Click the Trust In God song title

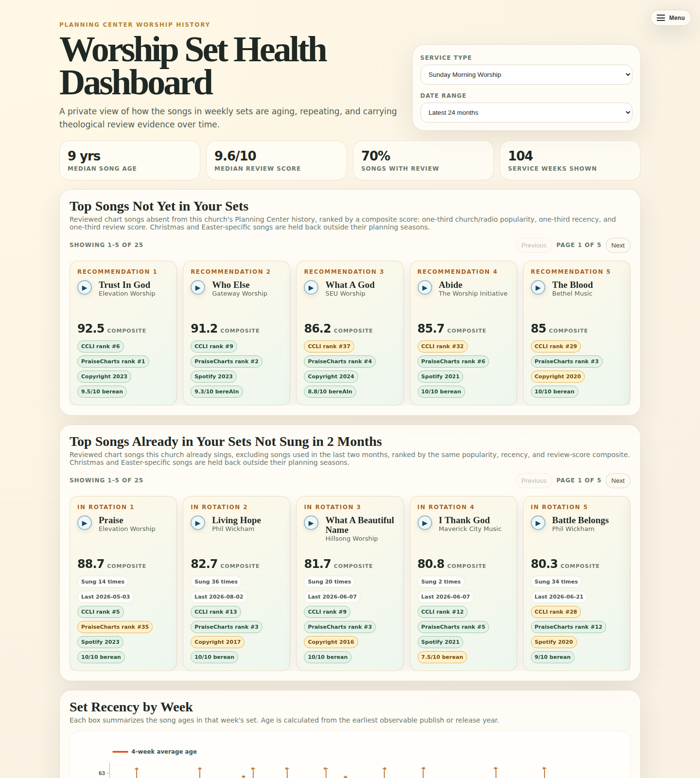click(124, 285)
